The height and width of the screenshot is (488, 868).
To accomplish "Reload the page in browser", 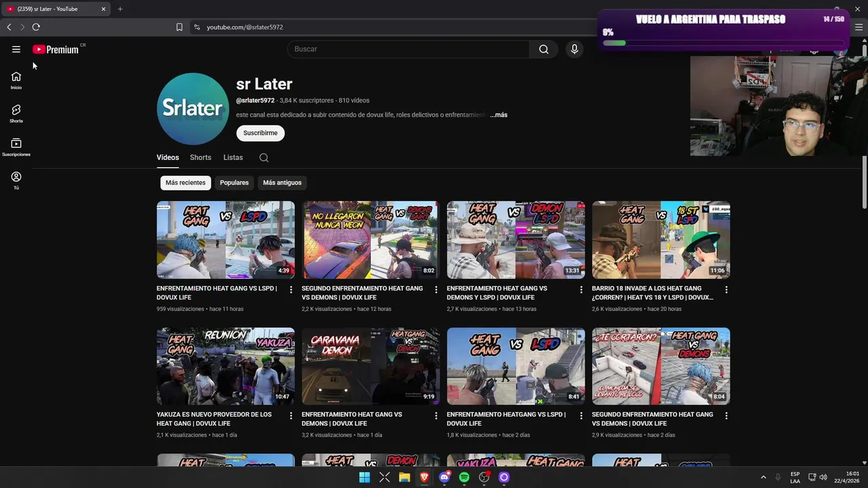I will 36,27.
